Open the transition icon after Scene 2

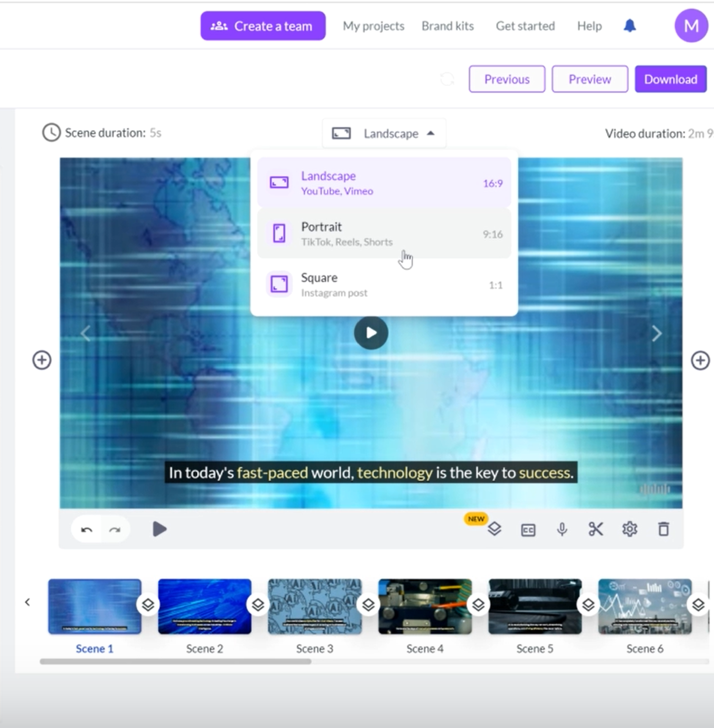[258, 605]
